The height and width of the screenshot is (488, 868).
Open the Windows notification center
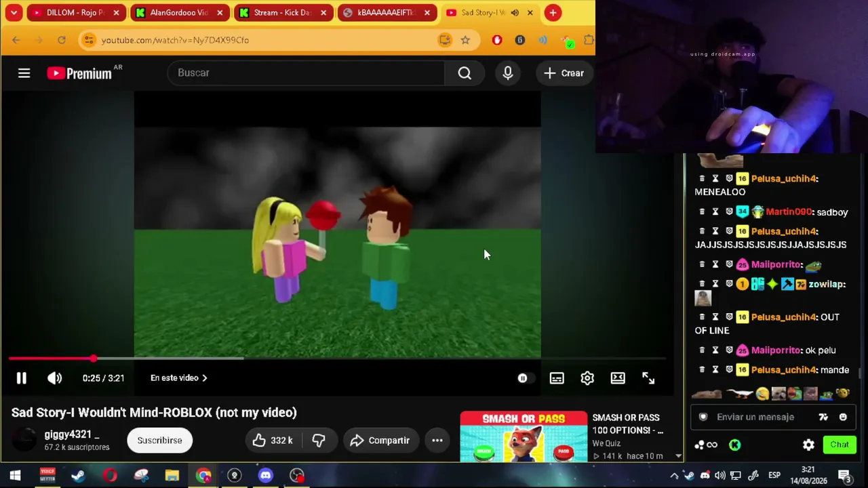pos(845,475)
